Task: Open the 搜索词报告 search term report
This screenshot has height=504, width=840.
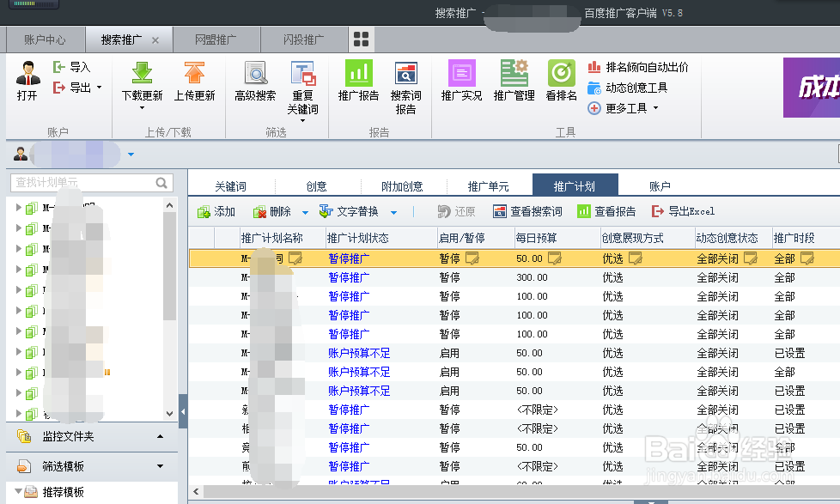Action: coord(407,82)
